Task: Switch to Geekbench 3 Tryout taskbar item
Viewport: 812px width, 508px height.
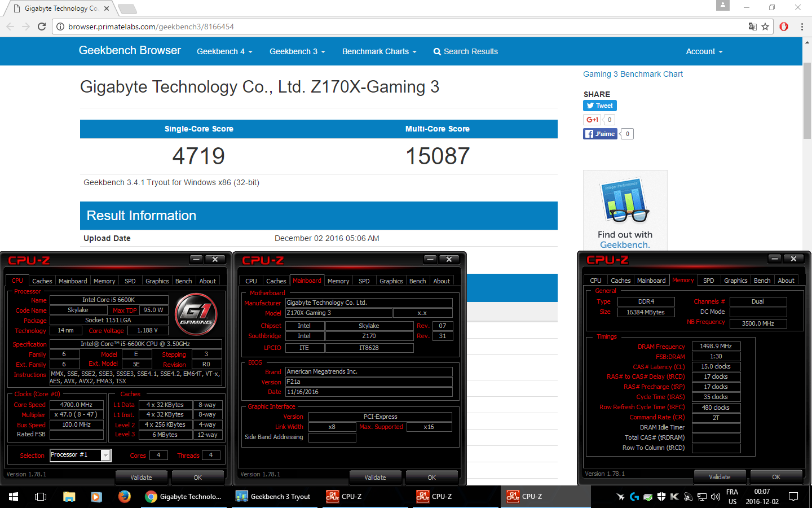Action: click(x=274, y=497)
